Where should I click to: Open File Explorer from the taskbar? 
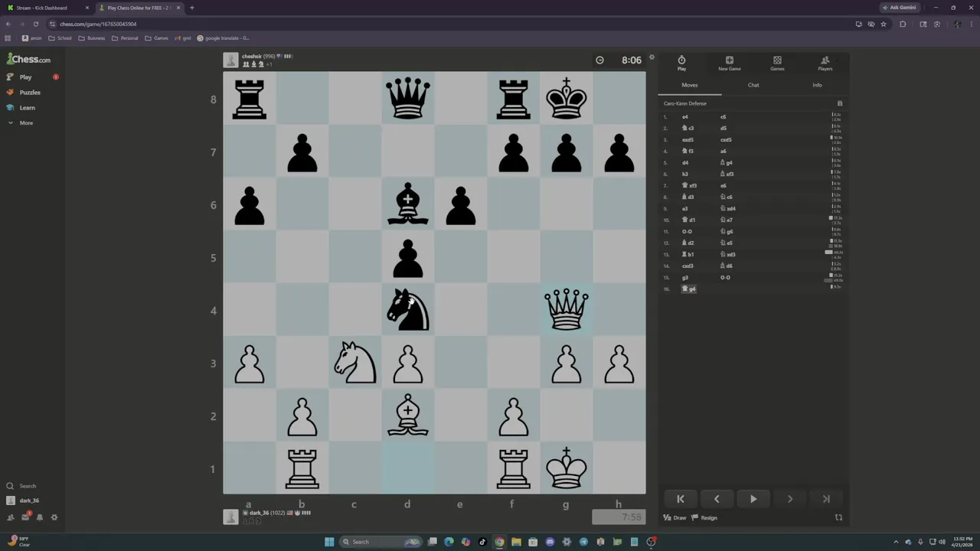tap(516, 542)
